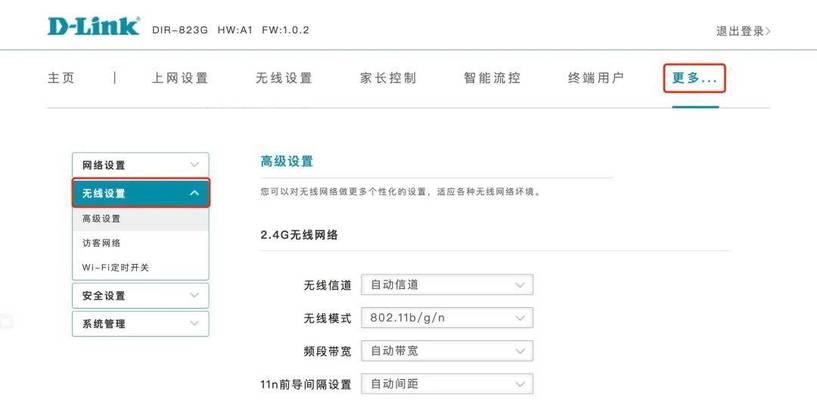Open the 家长控制 tab

coord(388,78)
